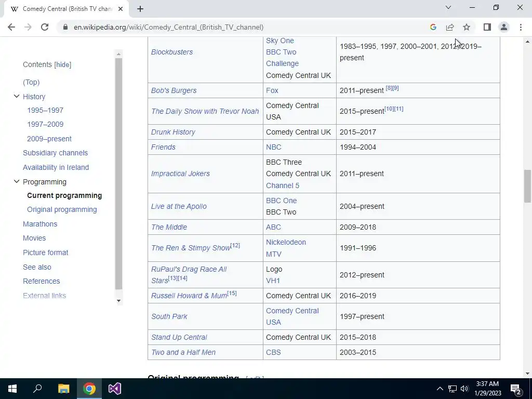Go to 1995–1997 subsection

[45, 110]
